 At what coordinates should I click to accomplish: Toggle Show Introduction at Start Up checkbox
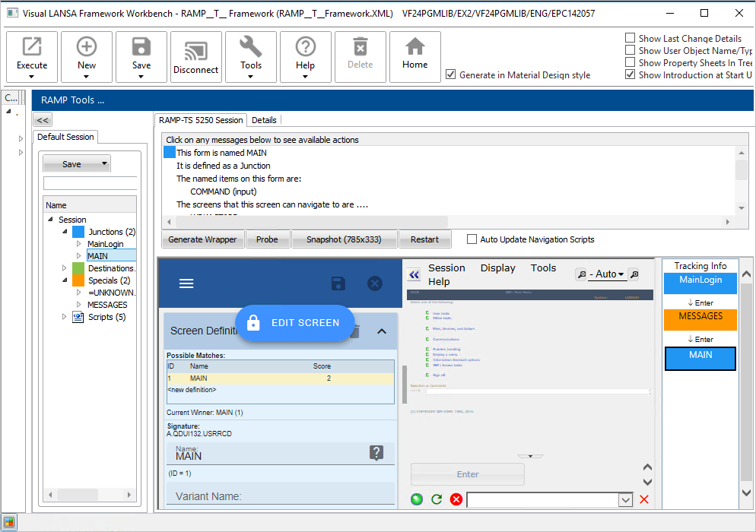click(630, 74)
